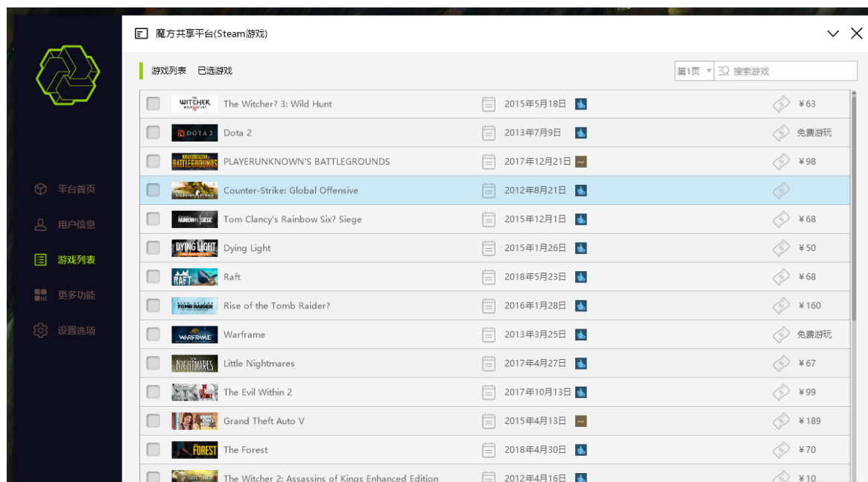Click the calendar icon for The Evil Within 2
This screenshot has height=482, width=868.
click(x=488, y=393)
